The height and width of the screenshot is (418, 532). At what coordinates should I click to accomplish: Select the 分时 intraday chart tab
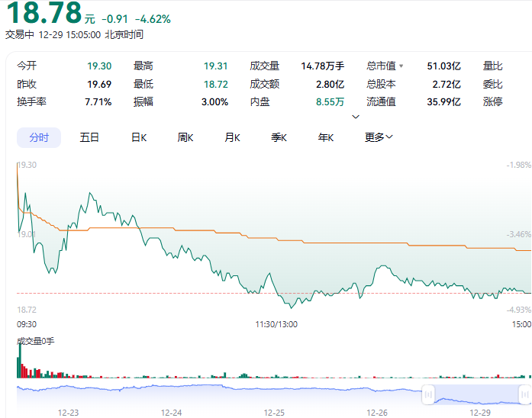[x=39, y=137]
